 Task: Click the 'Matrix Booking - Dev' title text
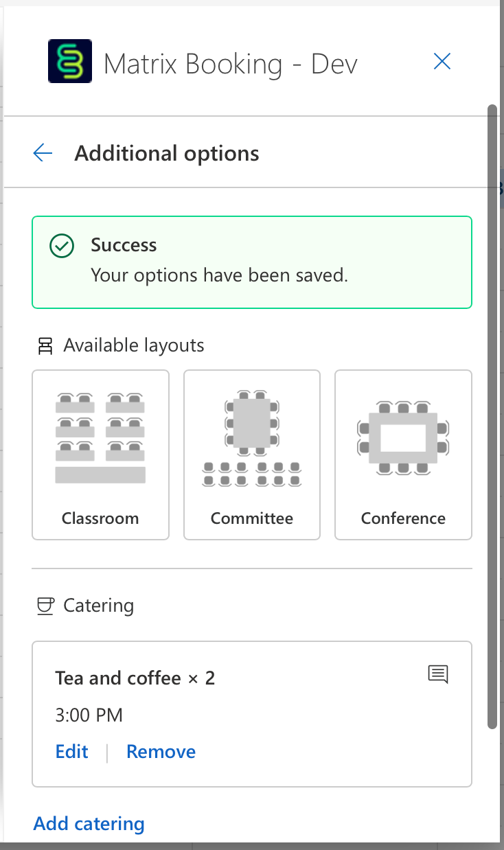click(231, 65)
